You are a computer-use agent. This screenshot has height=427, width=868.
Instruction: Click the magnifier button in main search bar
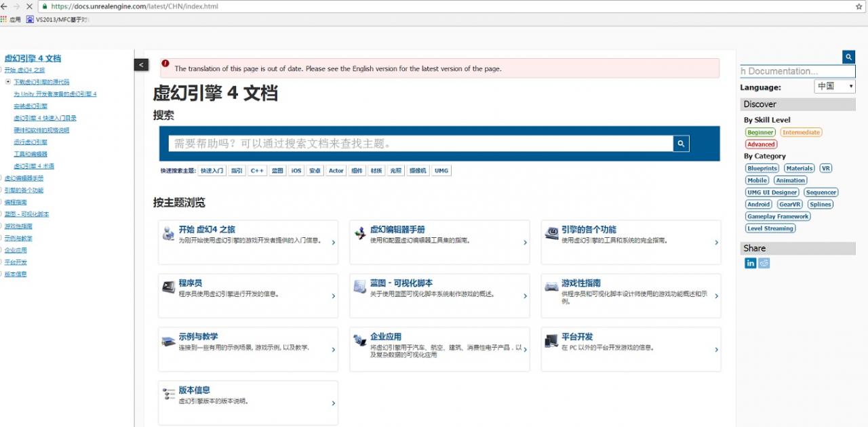coord(682,143)
